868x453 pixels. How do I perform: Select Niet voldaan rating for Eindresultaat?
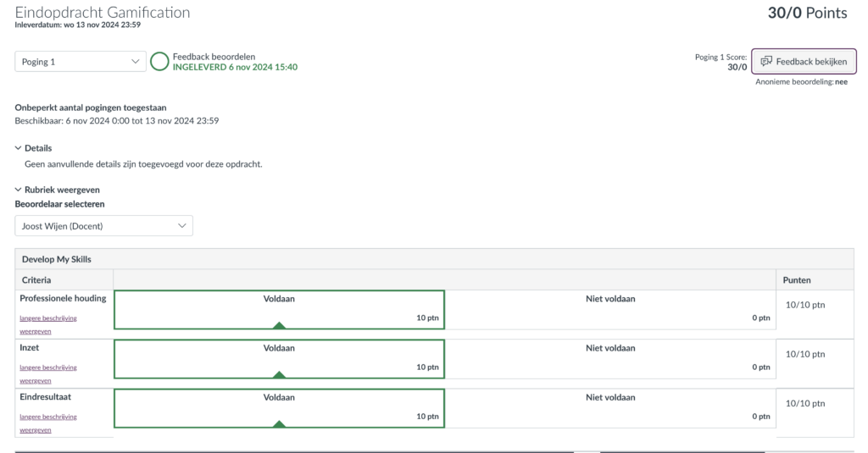pyautogui.click(x=610, y=408)
